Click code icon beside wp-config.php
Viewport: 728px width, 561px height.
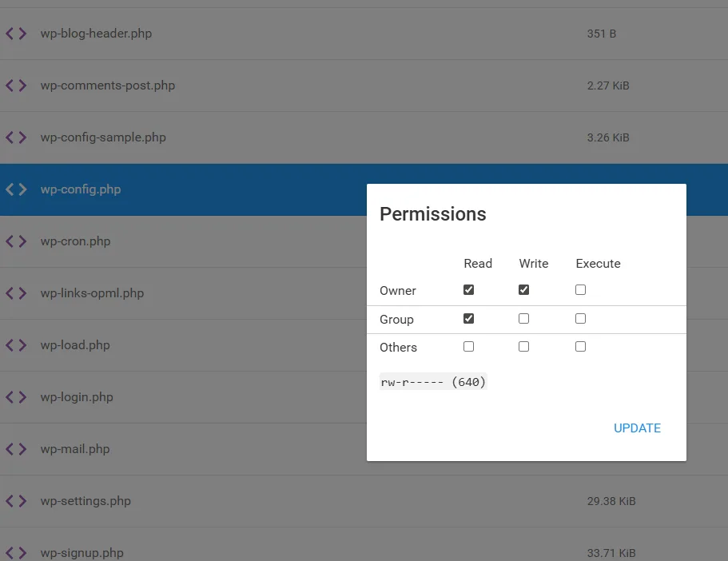(16, 189)
